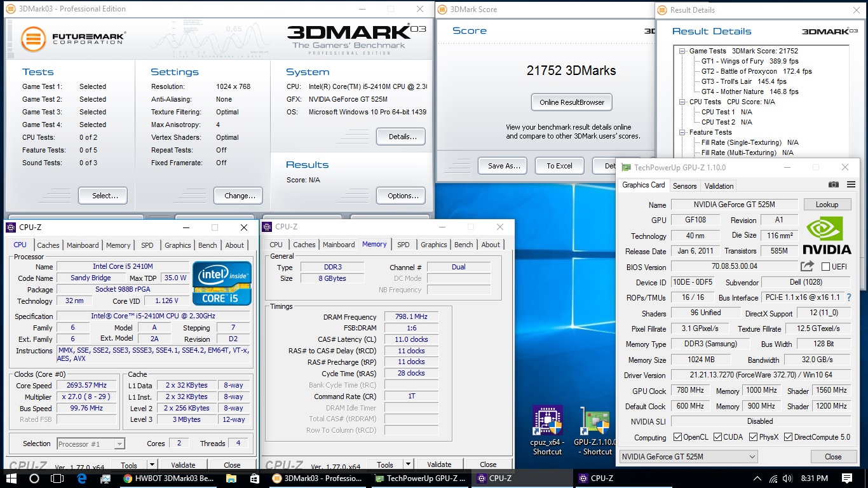Open the GPU selection dropdown in GPU-Z
This screenshot has height=488, width=868.
coord(689,456)
